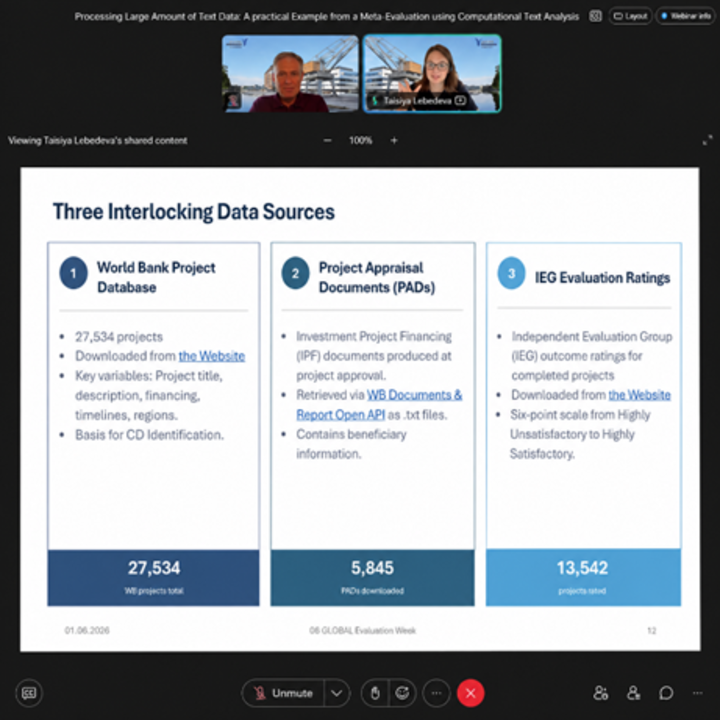Click 'Project Appraisal Documents (PADs)' heading
720x720 pixels.
377,277
